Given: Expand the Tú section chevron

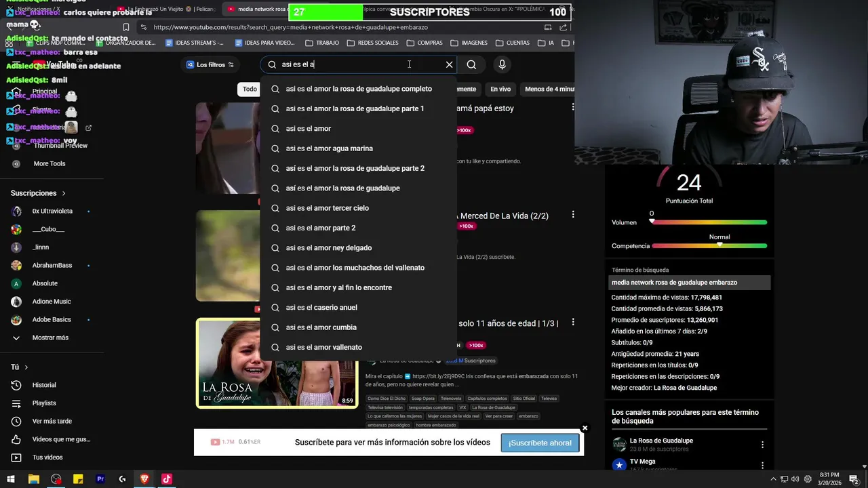Looking at the screenshot, I should (x=26, y=367).
